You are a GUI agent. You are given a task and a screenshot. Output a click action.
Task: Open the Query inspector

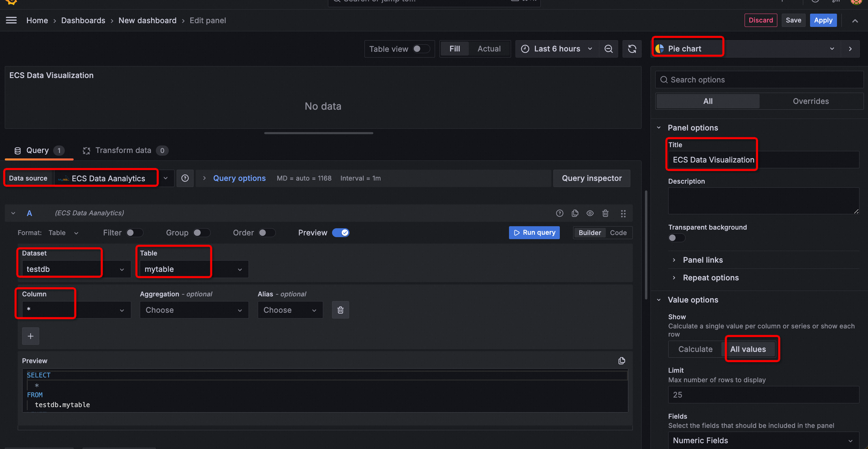(x=592, y=178)
